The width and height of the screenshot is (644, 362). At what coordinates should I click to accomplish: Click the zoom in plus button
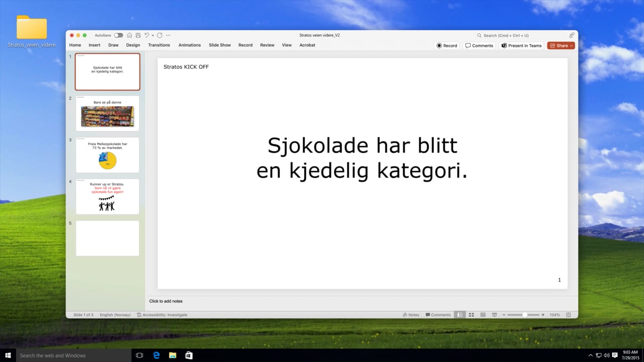click(x=543, y=315)
